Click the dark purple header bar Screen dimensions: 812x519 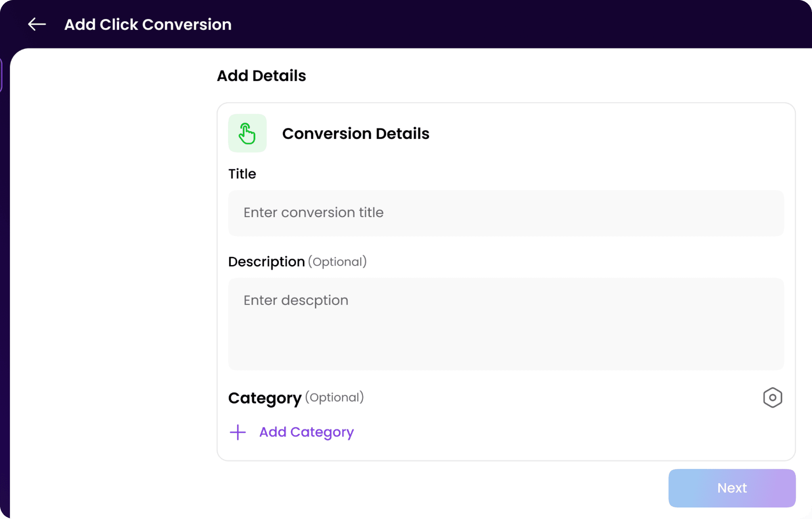coord(507,24)
